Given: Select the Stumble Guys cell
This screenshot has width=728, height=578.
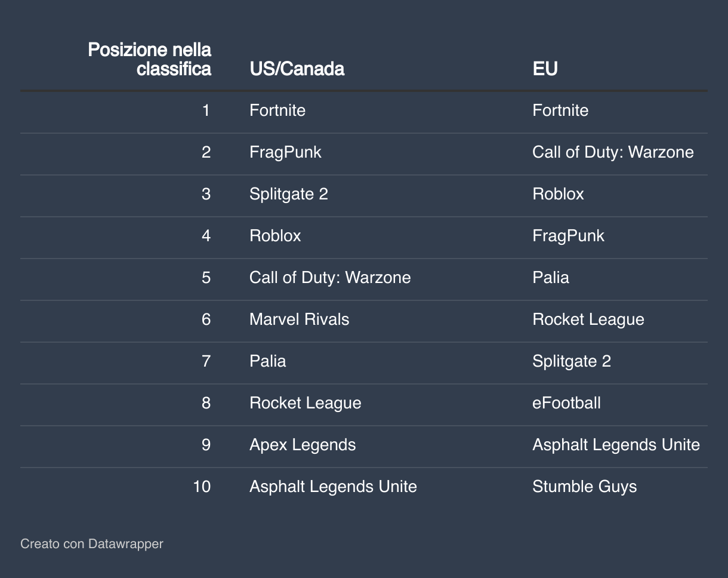Looking at the screenshot, I should coord(584,487).
